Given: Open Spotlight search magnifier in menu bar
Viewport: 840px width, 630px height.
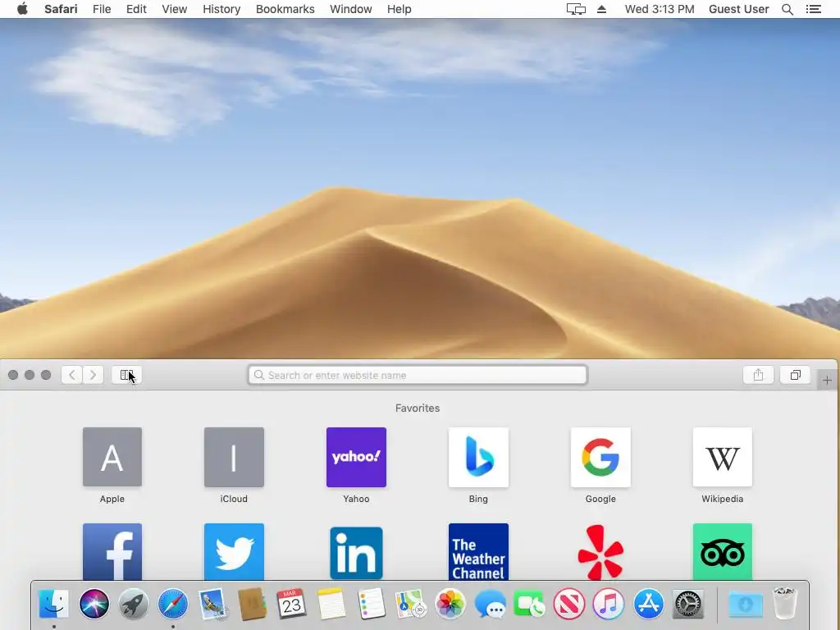Looking at the screenshot, I should click(x=787, y=9).
